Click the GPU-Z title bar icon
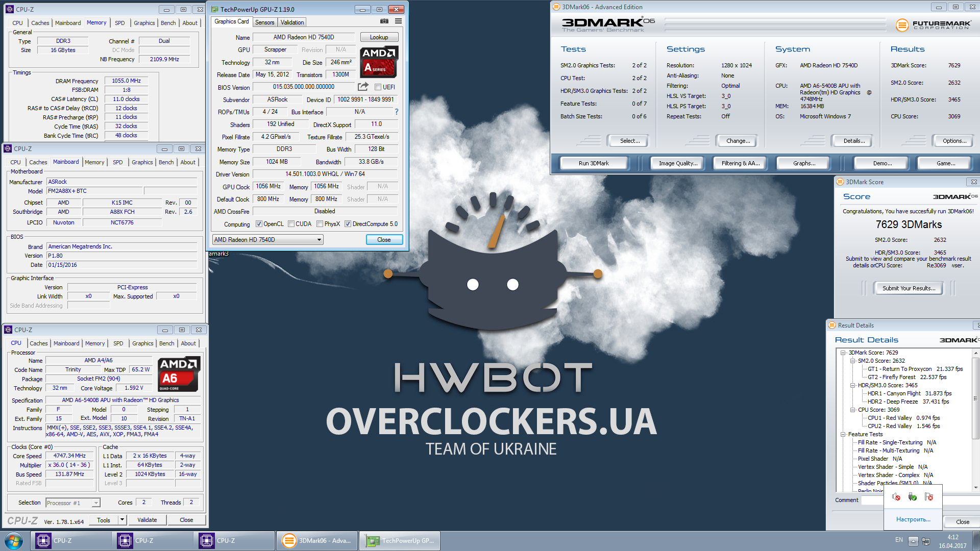The width and height of the screenshot is (980, 551). click(x=214, y=9)
